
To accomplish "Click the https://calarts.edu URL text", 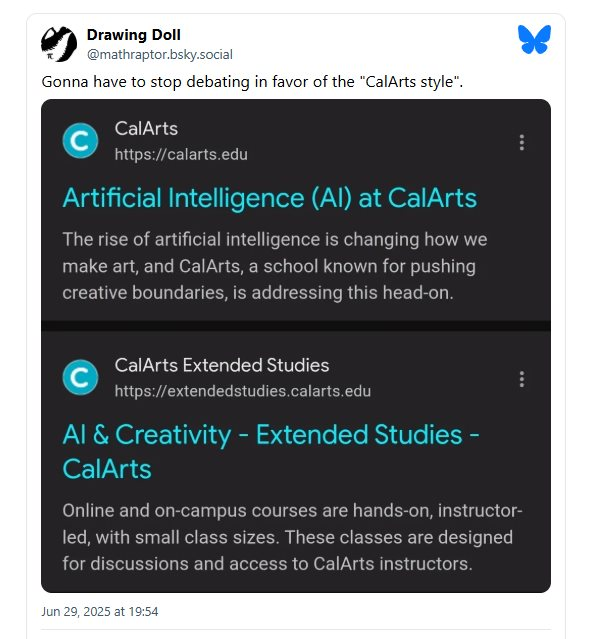I will pyautogui.click(x=181, y=154).
